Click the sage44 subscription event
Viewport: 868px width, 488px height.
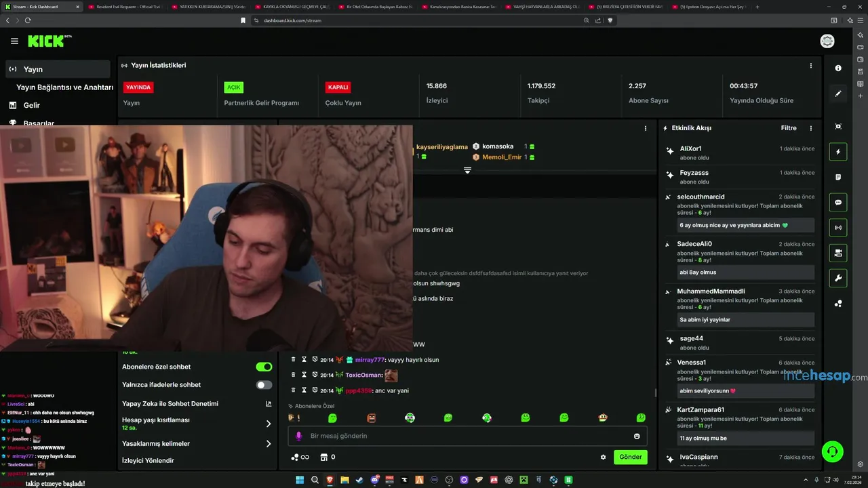pyautogui.click(x=741, y=342)
